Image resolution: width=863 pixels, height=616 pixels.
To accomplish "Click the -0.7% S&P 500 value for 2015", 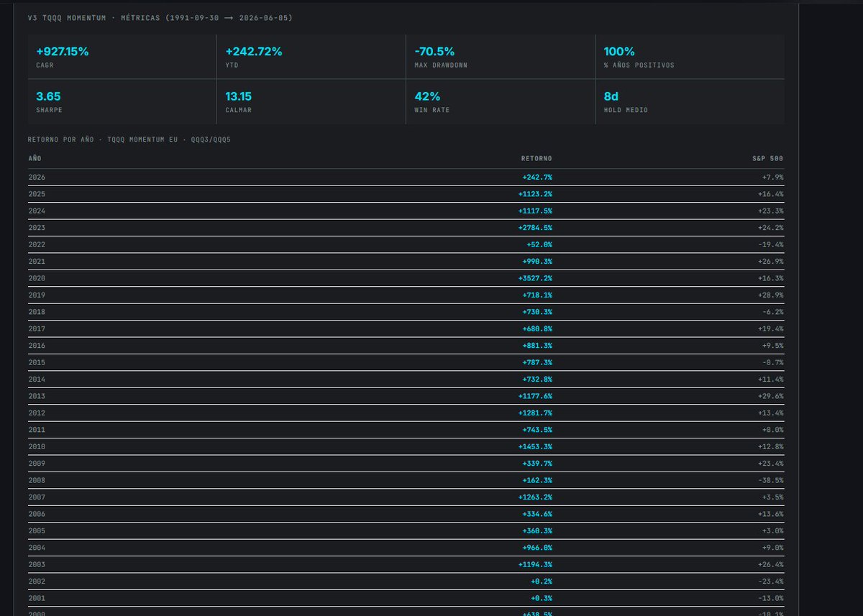I will 773,362.
